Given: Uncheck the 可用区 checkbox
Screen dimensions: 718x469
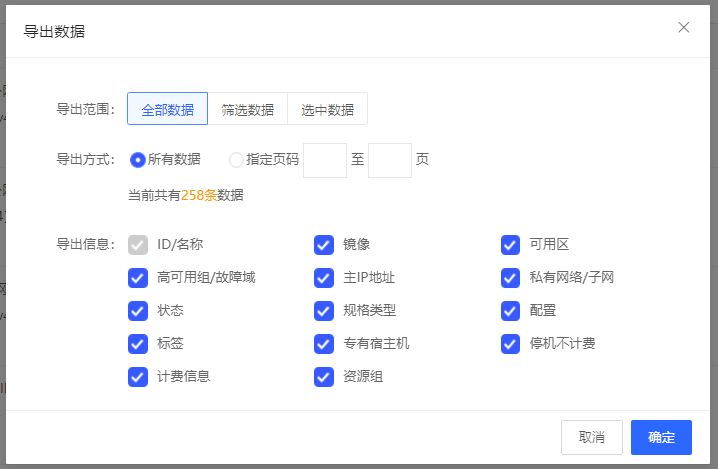Looking at the screenshot, I should [510, 245].
